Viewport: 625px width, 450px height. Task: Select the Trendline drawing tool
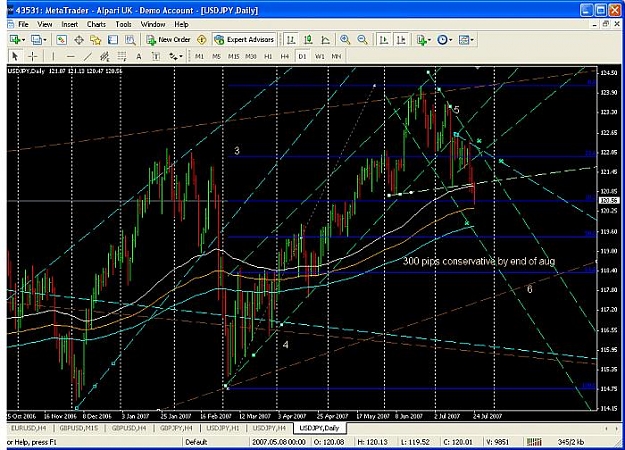pos(88,56)
